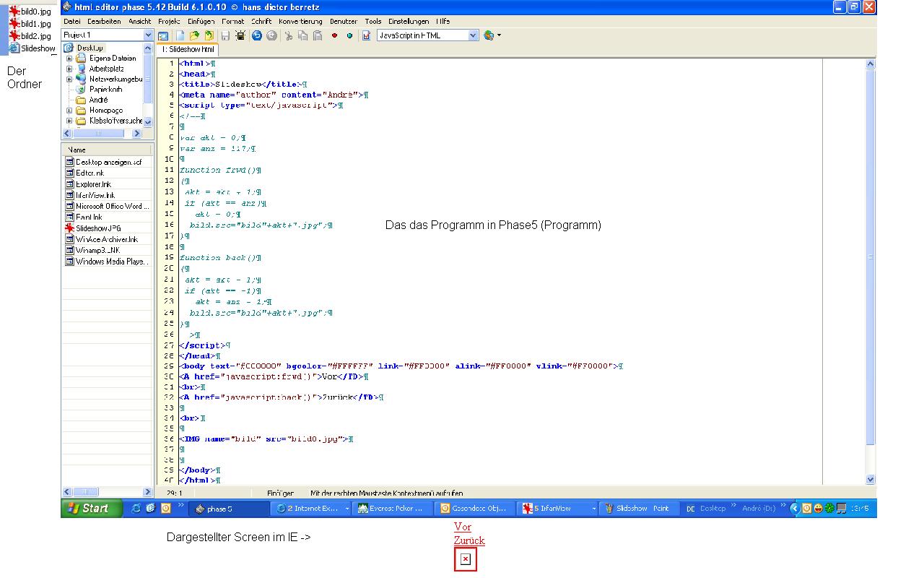
Task: Open the Datei menu
Action: click(x=72, y=22)
